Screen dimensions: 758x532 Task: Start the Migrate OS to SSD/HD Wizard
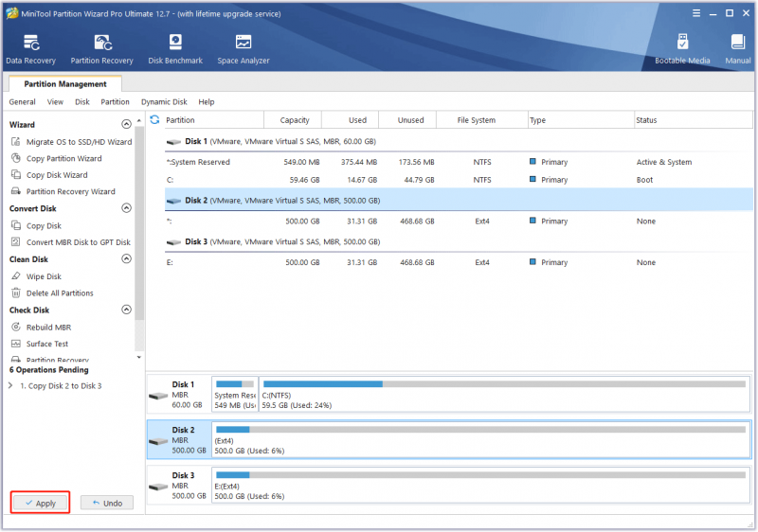click(79, 142)
